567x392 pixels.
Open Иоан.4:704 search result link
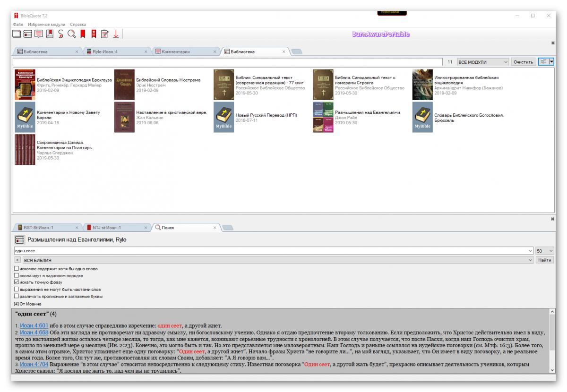[x=34, y=365]
